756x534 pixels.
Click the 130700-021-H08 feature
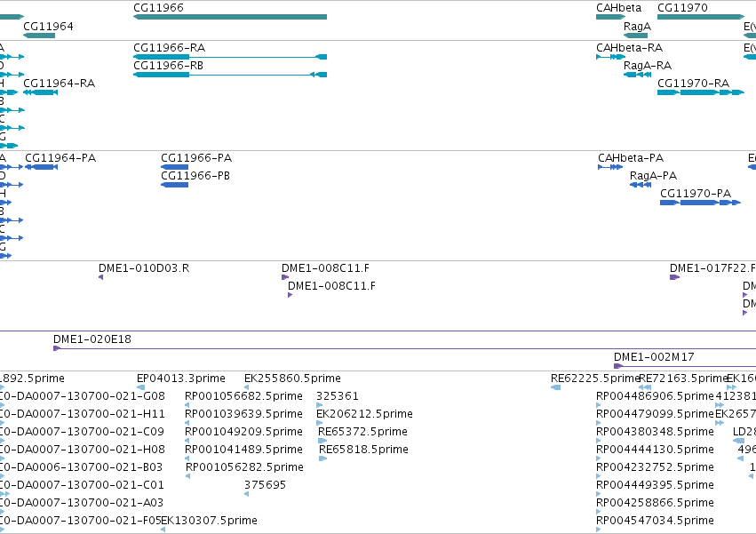coord(2,458)
